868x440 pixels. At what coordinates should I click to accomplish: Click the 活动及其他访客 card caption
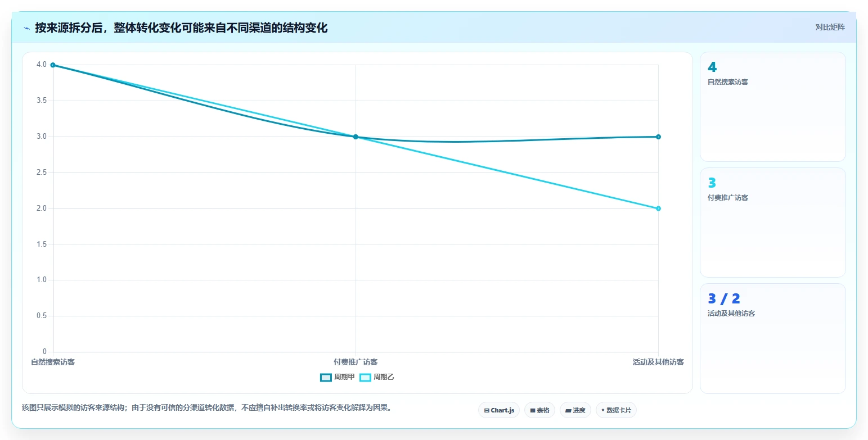731,314
